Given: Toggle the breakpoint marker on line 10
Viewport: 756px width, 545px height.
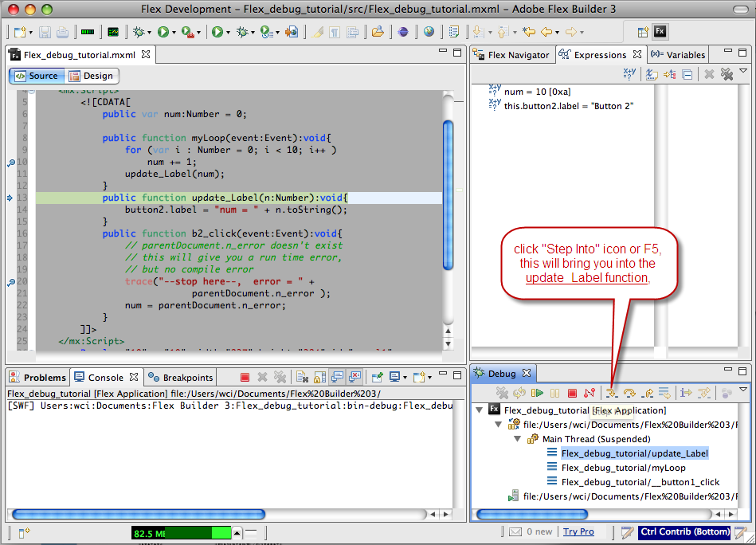Looking at the screenshot, I should point(11,162).
